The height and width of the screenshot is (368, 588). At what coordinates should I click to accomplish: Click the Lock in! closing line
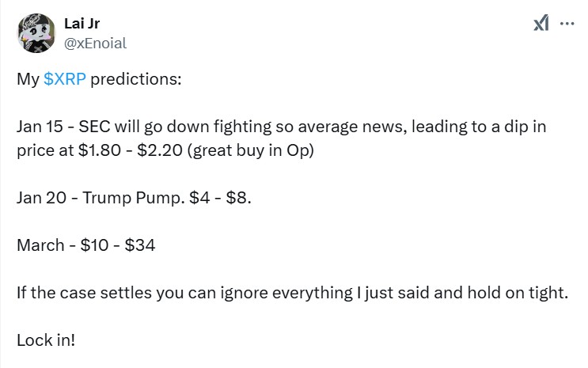pyautogui.click(x=46, y=340)
